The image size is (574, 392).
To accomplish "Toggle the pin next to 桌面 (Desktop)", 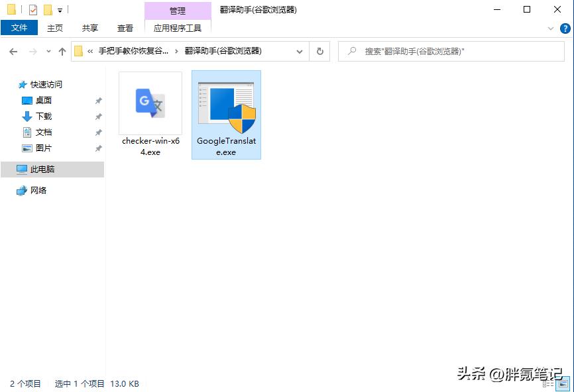I will click(x=98, y=100).
